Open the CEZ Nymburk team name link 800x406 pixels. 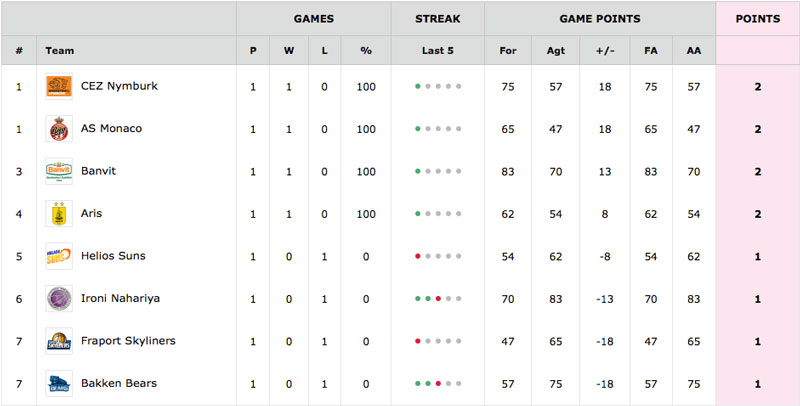pyautogui.click(x=119, y=86)
